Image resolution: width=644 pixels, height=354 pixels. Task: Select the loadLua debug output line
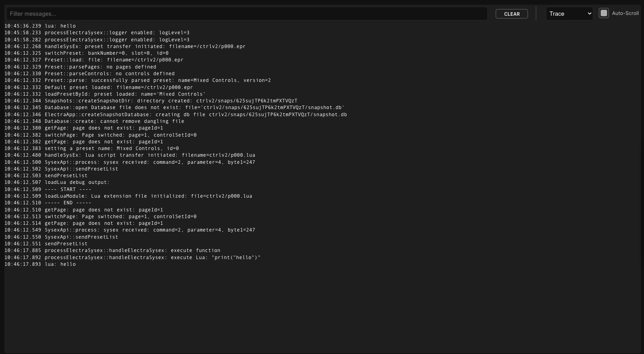pyautogui.click(x=57, y=182)
